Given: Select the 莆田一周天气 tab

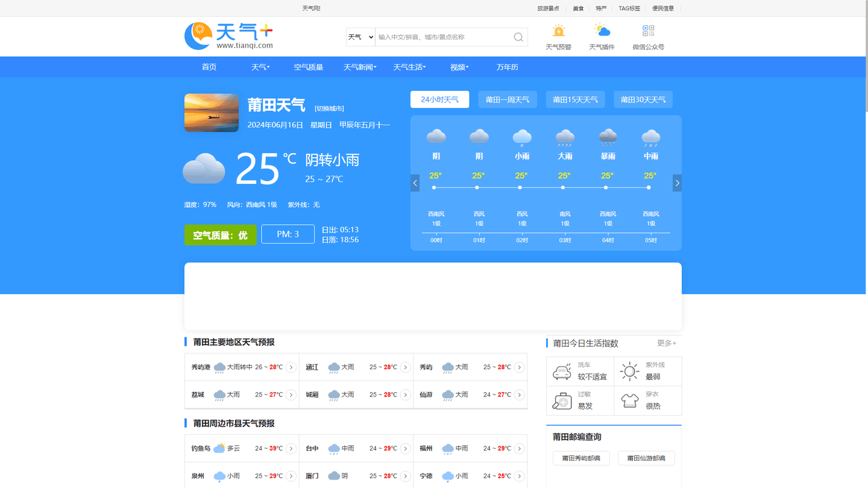Looking at the screenshot, I should click(x=508, y=99).
